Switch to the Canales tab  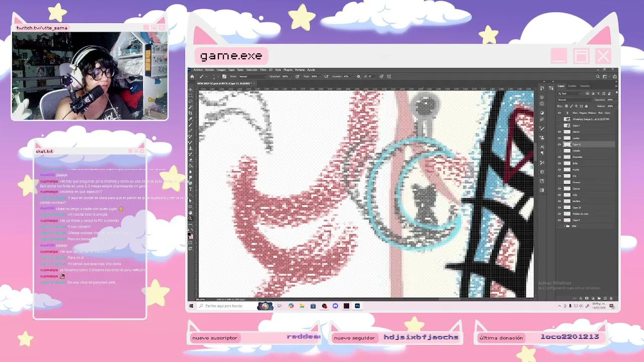(x=572, y=86)
